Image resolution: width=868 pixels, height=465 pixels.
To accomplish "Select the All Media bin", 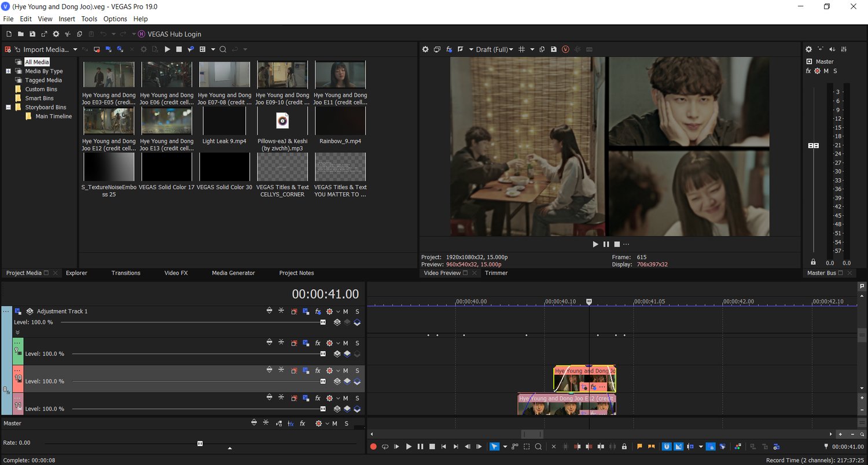I will [37, 62].
